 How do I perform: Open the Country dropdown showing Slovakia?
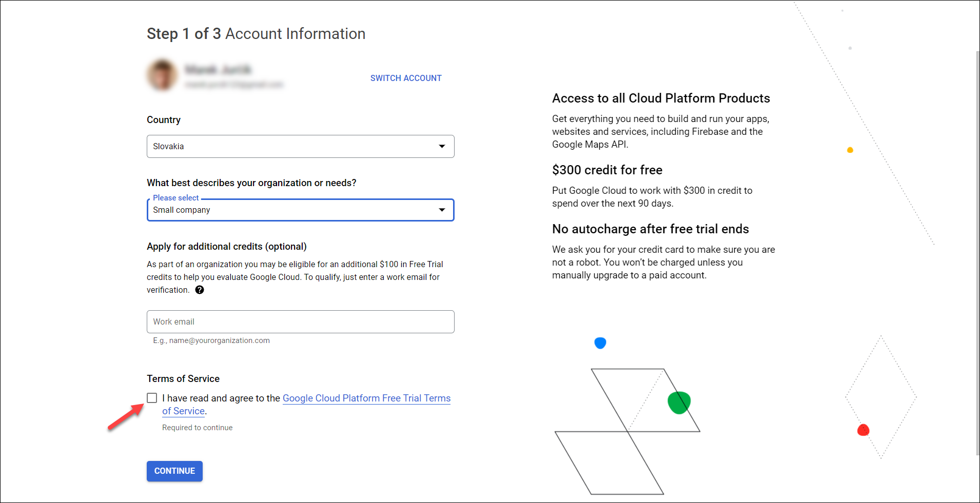(301, 146)
